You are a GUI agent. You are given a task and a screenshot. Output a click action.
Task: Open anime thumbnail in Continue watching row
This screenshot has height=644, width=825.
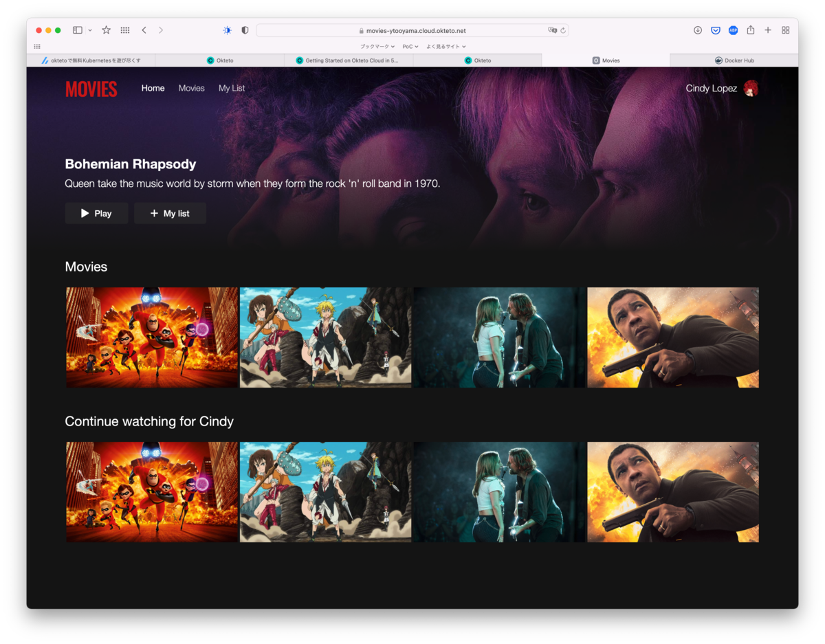coord(326,492)
